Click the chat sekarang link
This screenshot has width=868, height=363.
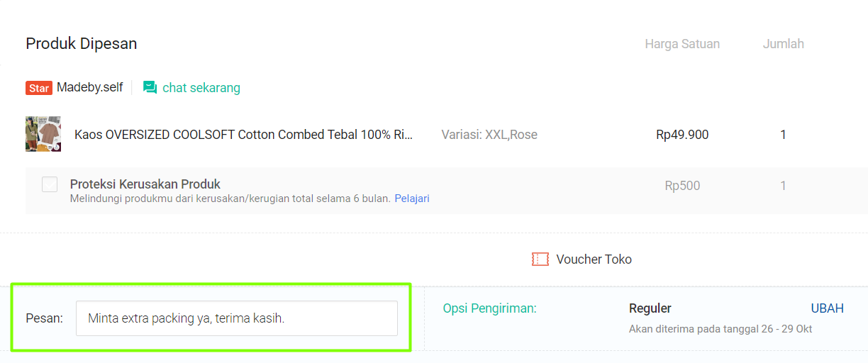201,88
